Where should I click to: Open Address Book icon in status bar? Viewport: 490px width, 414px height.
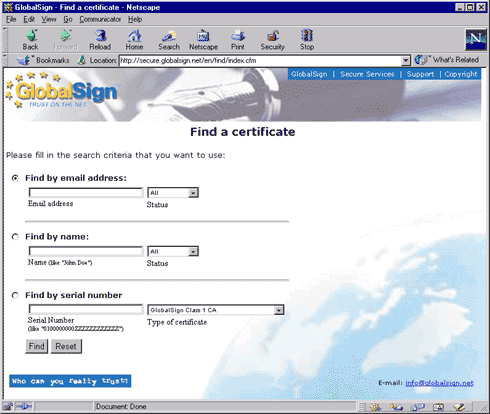click(x=438, y=407)
